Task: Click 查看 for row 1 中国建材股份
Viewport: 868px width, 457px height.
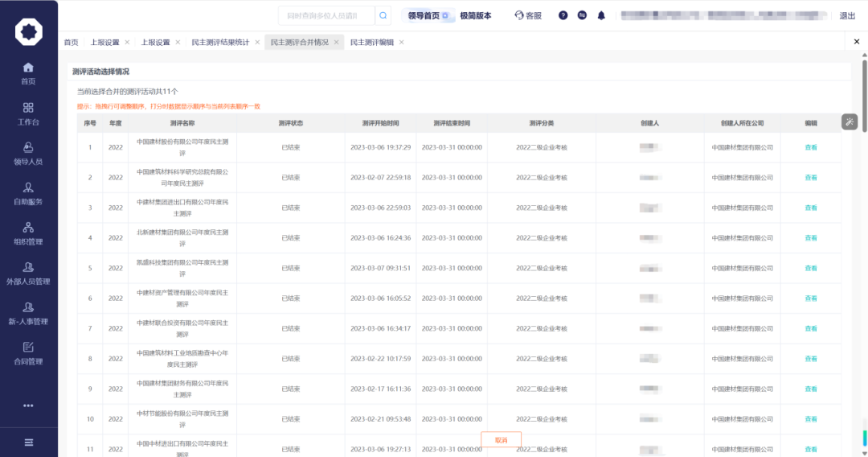Action: coord(810,147)
